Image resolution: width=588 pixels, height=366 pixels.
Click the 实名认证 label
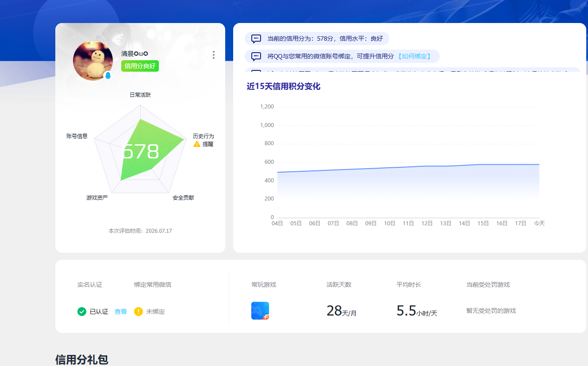(x=90, y=285)
